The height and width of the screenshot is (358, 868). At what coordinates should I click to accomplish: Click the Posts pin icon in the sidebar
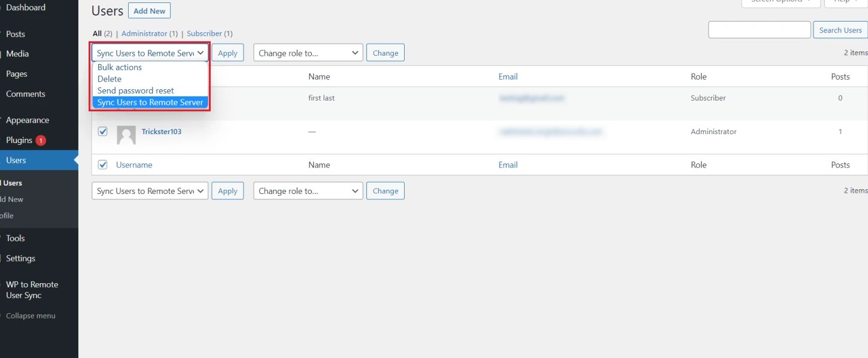[2, 34]
